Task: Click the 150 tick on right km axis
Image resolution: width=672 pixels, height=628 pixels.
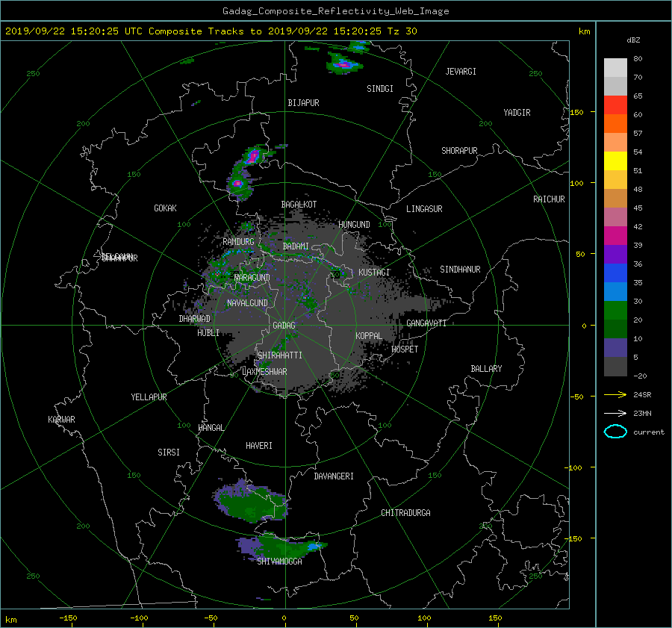Action: (577, 112)
